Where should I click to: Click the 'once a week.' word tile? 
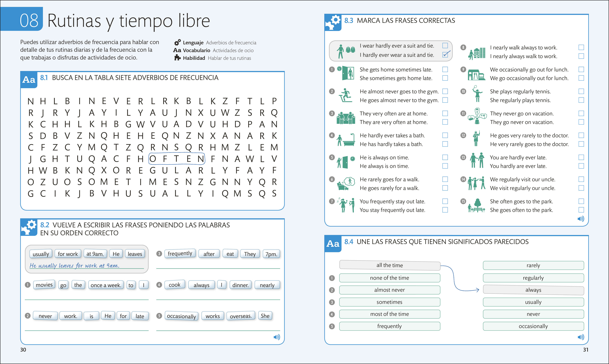pyautogui.click(x=106, y=285)
